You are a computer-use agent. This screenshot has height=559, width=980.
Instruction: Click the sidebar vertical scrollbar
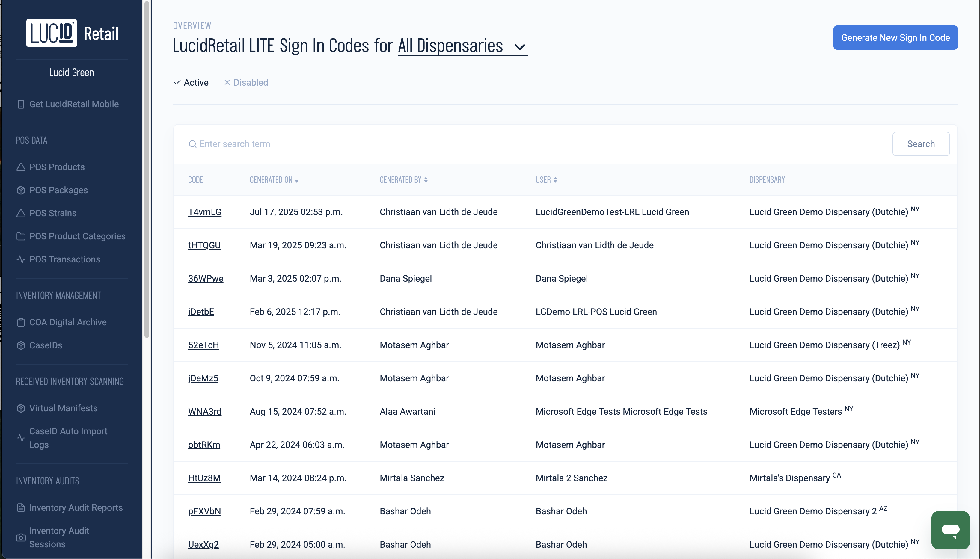click(146, 169)
